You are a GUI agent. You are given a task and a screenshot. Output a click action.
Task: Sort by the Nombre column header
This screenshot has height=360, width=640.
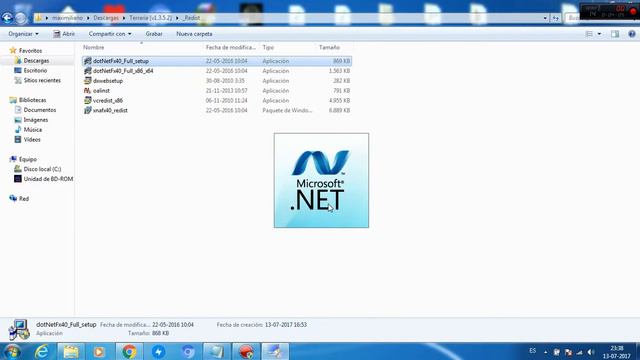click(93, 47)
